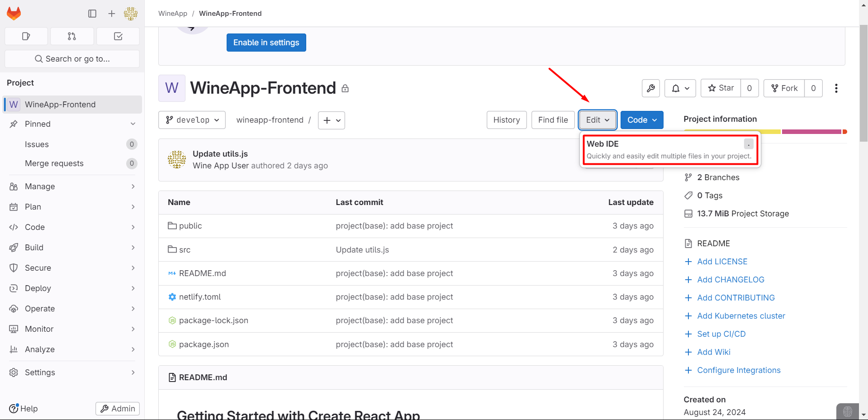Open the to-do list icon
The width and height of the screenshot is (868, 420).
(118, 36)
